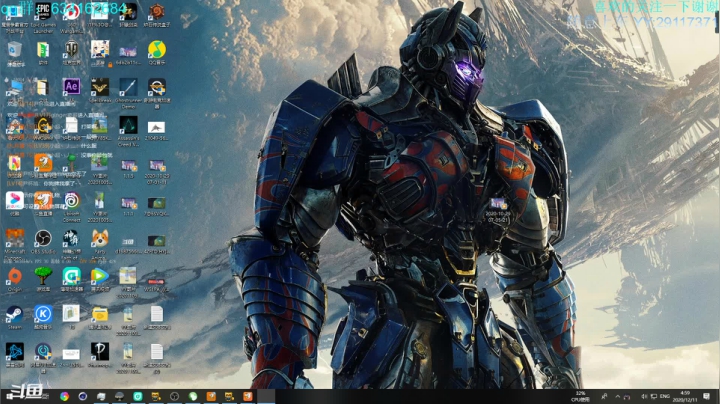Show hidden tray icons arrow
The height and width of the screenshot is (404, 720).
coord(618,396)
